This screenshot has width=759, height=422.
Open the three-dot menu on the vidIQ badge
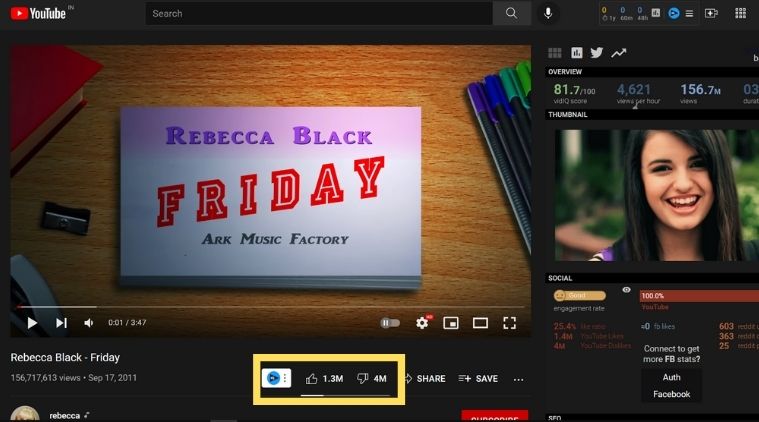tap(285, 378)
